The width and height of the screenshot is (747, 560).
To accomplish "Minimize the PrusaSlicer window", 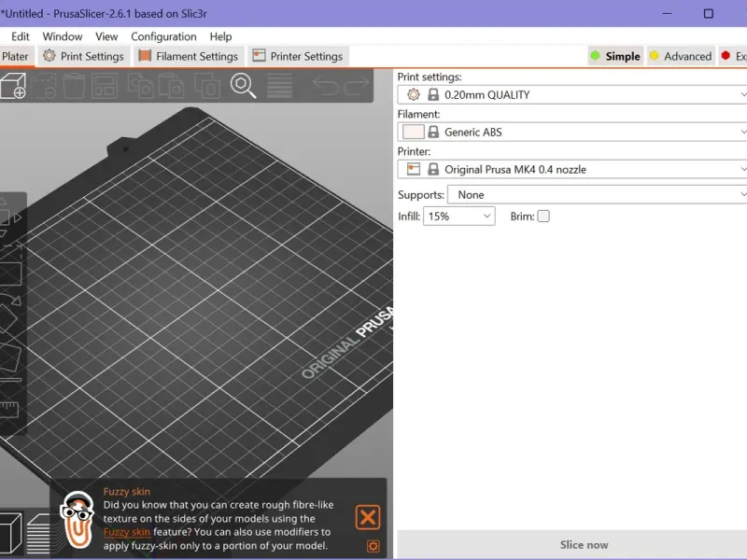I will 667,13.
